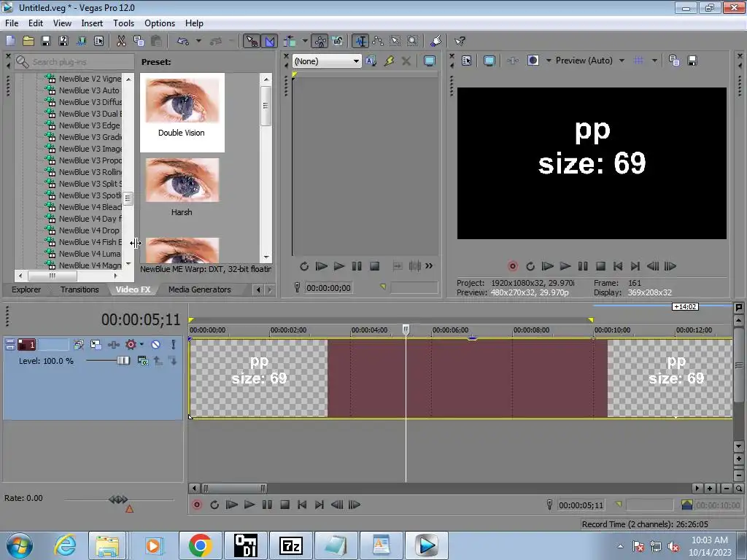Click the compositing mode icon on track 1

(142, 361)
